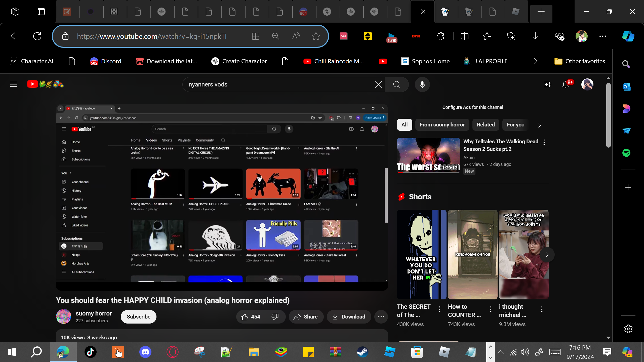This screenshot has height=362, width=644.
Task: Click the YouTube page vertical scrollbar
Action: 608,116
